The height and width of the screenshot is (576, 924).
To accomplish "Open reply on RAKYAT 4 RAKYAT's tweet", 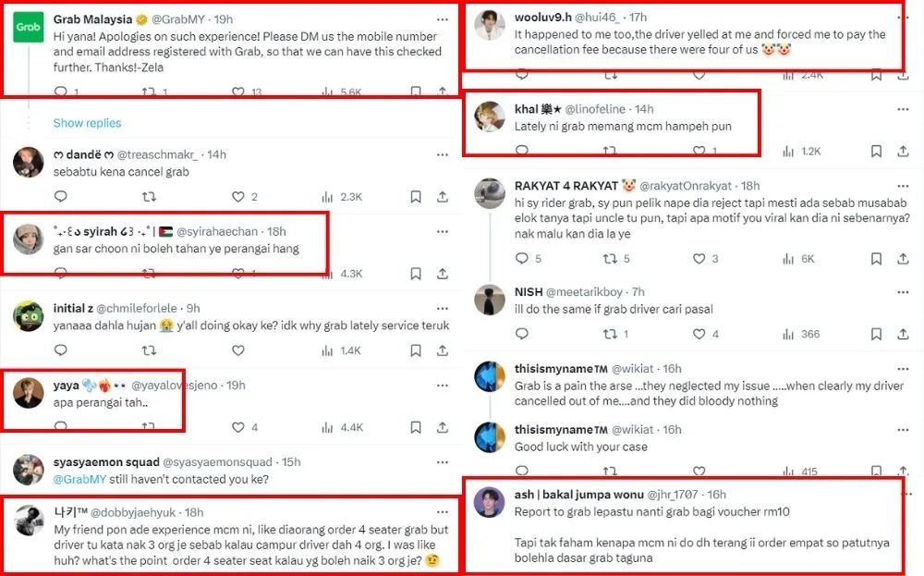I will pyautogui.click(x=520, y=259).
